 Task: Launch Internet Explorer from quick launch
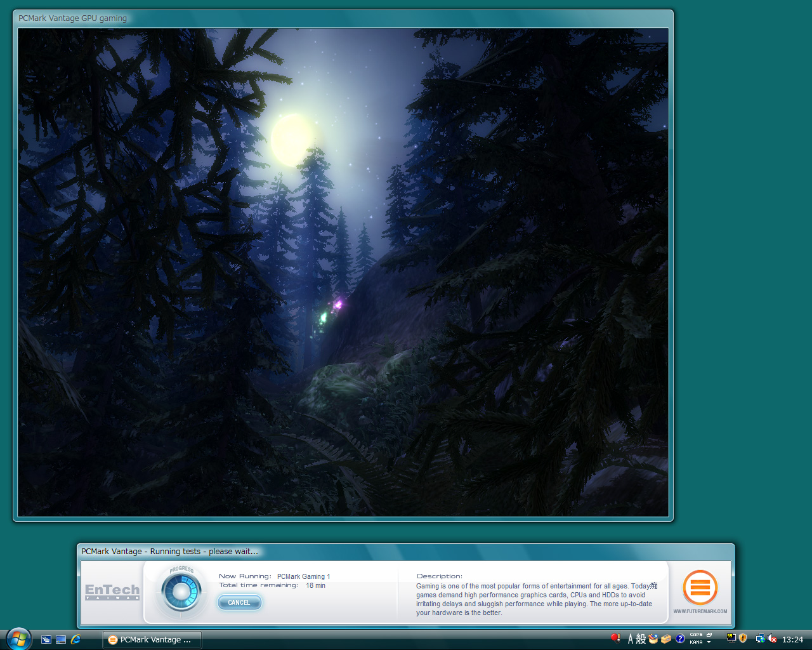coord(76,640)
